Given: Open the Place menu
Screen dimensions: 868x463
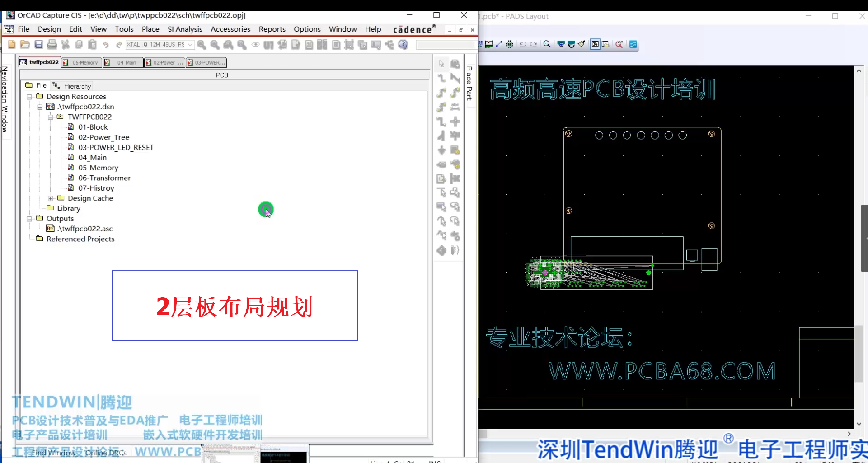Looking at the screenshot, I should 150,29.
